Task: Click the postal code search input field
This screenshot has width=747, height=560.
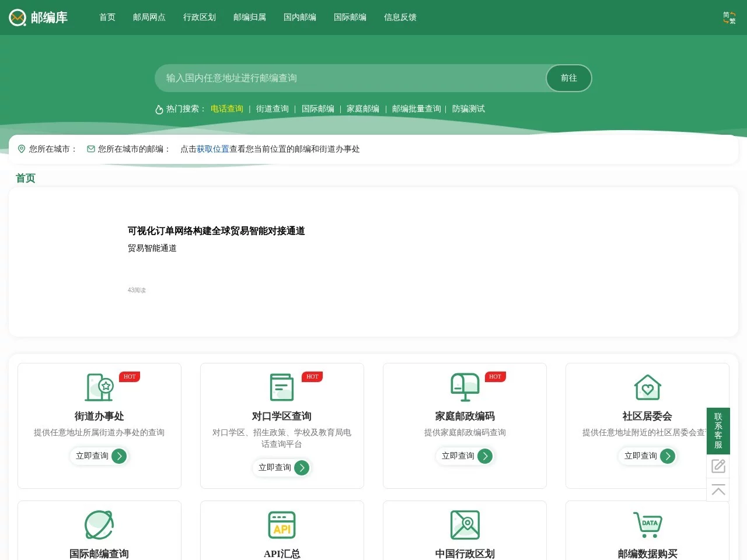Action: coord(350,78)
